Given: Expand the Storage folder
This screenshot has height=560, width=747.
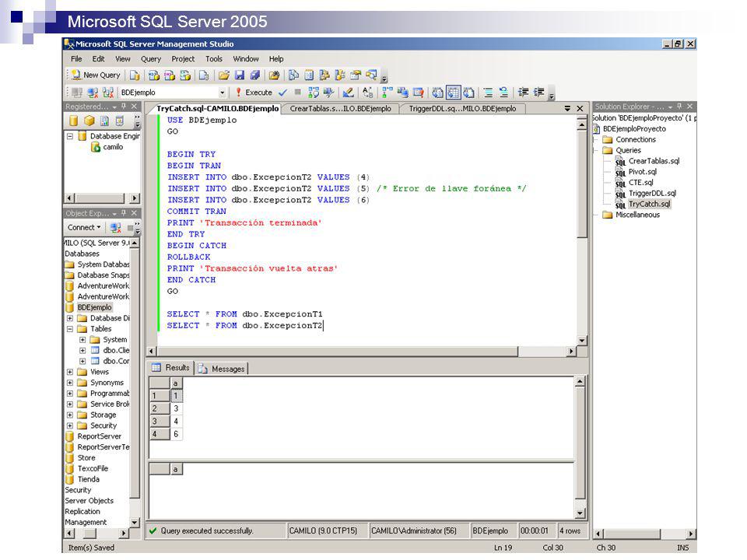Looking at the screenshot, I should [x=69, y=415].
